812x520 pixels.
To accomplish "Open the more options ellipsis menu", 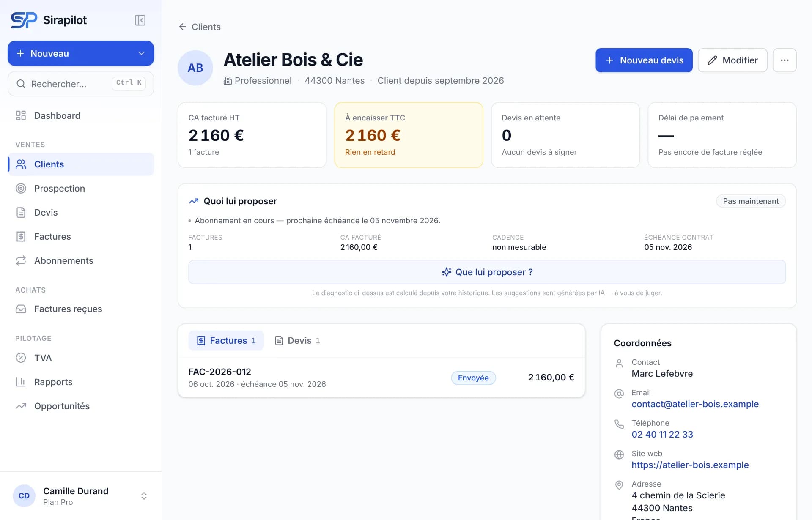I will coord(785,60).
